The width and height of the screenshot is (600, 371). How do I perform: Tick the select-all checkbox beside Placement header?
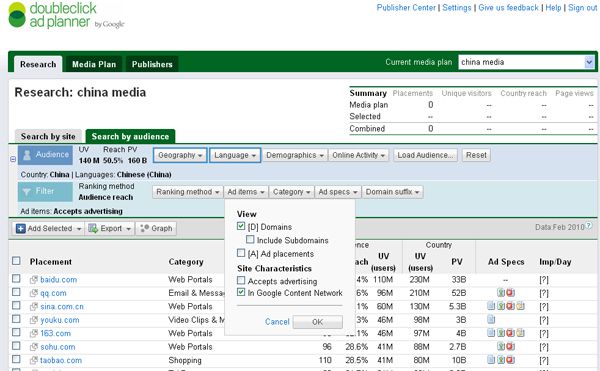coord(16,261)
